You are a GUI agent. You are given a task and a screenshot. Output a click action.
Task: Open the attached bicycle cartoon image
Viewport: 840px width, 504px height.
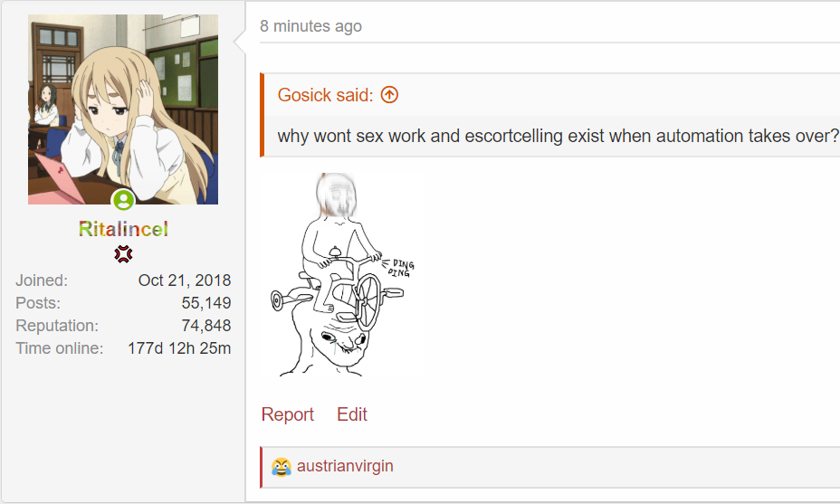342,274
